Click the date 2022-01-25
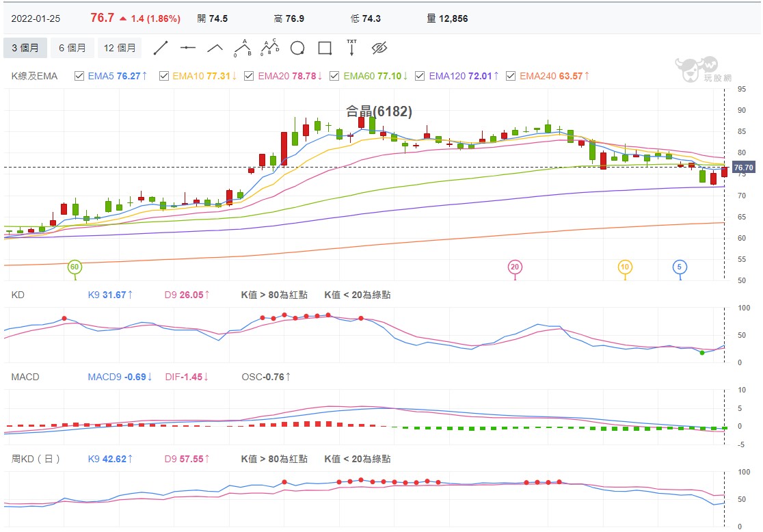Image resolution: width=763 pixels, height=532 pixels. (x=36, y=19)
